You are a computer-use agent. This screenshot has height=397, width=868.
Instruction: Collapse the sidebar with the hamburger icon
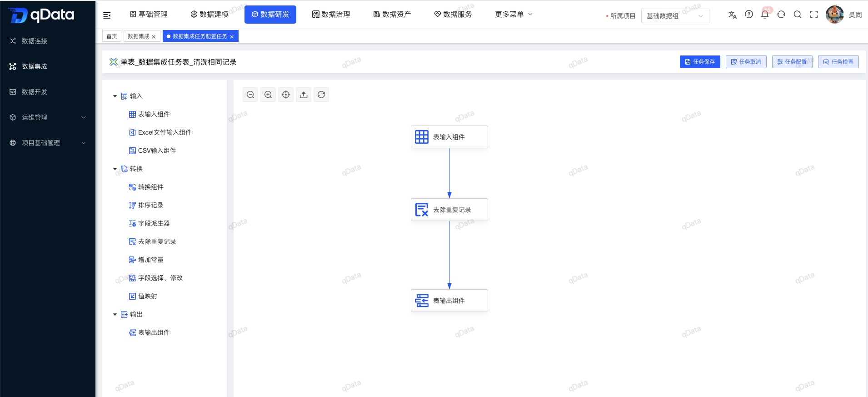tap(107, 15)
